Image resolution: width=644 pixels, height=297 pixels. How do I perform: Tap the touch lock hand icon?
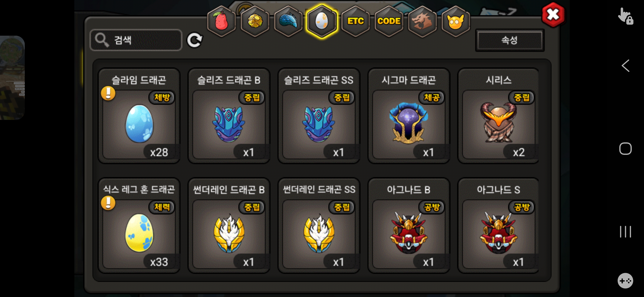pyautogui.click(x=625, y=16)
